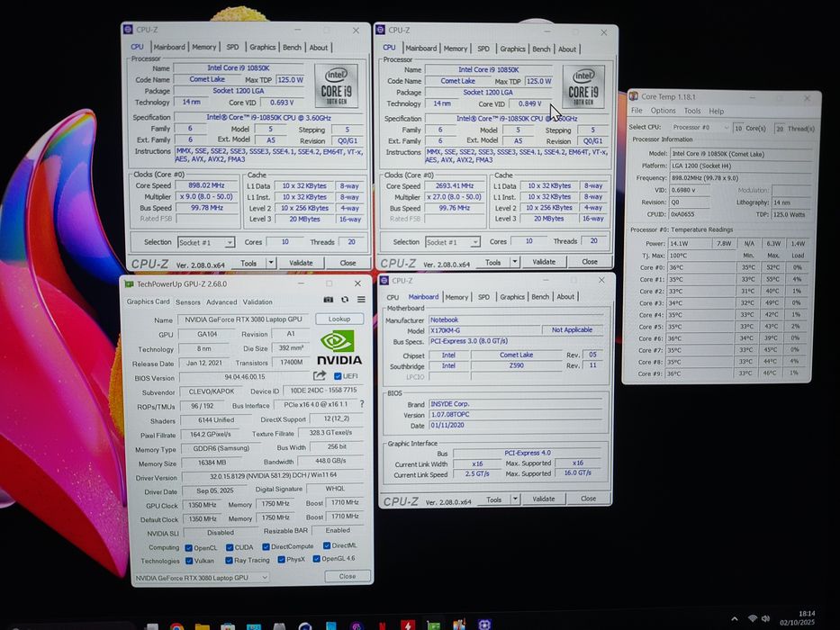840x630 pixels.
Task: Toggle the DirectCompute checkbox
Action: [x=266, y=546]
